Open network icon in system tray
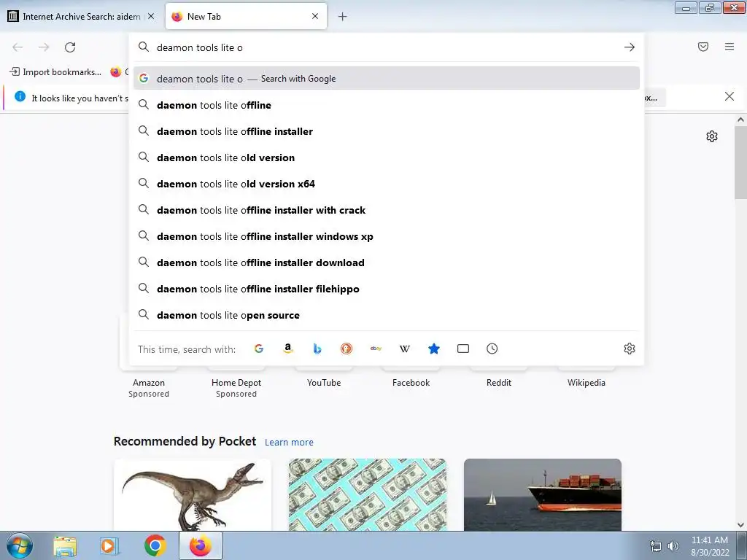The width and height of the screenshot is (747, 560). 656,546
